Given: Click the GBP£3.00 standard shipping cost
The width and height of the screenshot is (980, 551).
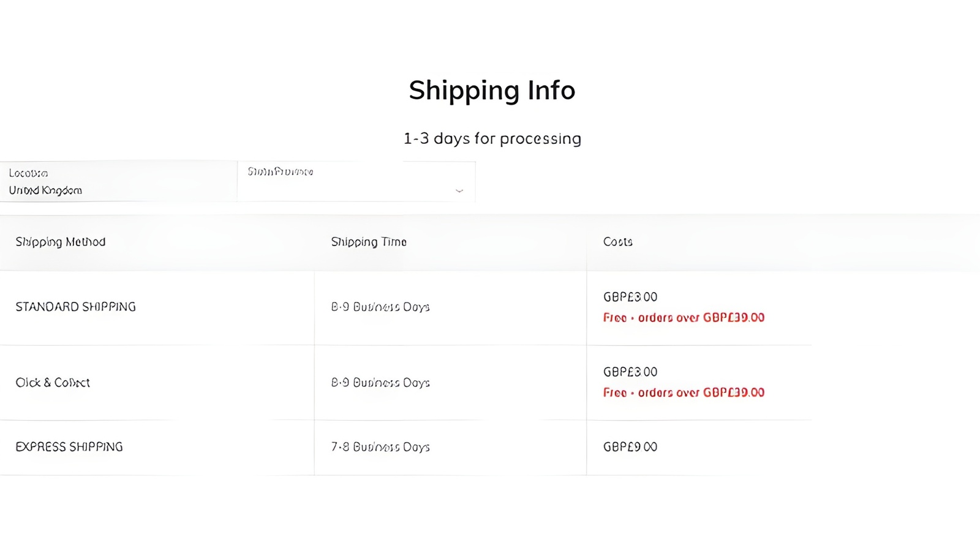Looking at the screenshot, I should [x=630, y=296].
